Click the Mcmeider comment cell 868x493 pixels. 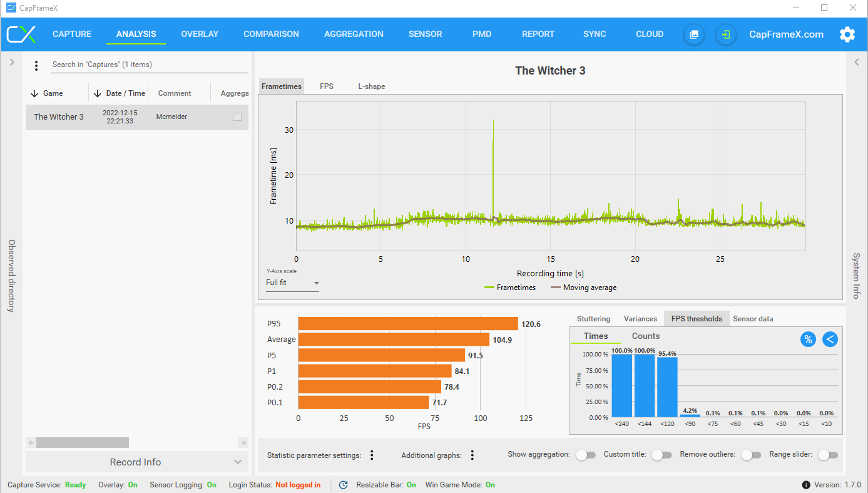[171, 117]
